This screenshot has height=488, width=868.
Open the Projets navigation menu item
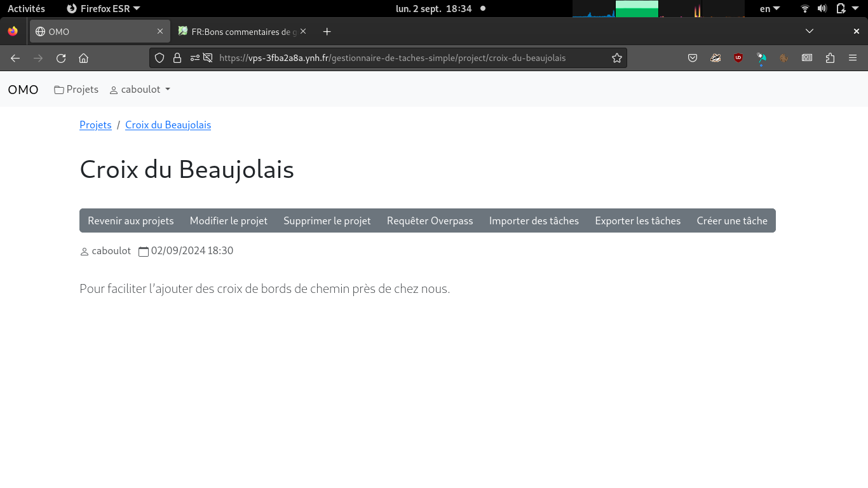pyautogui.click(x=76, y=90)
